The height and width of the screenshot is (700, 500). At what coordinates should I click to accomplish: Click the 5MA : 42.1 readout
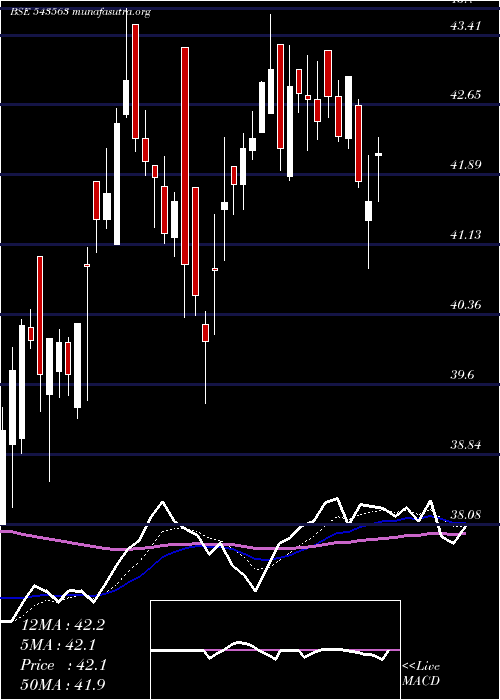click(58, 645)
